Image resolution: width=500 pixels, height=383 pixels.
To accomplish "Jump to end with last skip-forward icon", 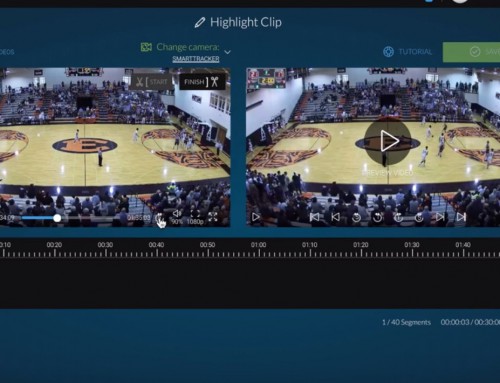I will 461,217.
